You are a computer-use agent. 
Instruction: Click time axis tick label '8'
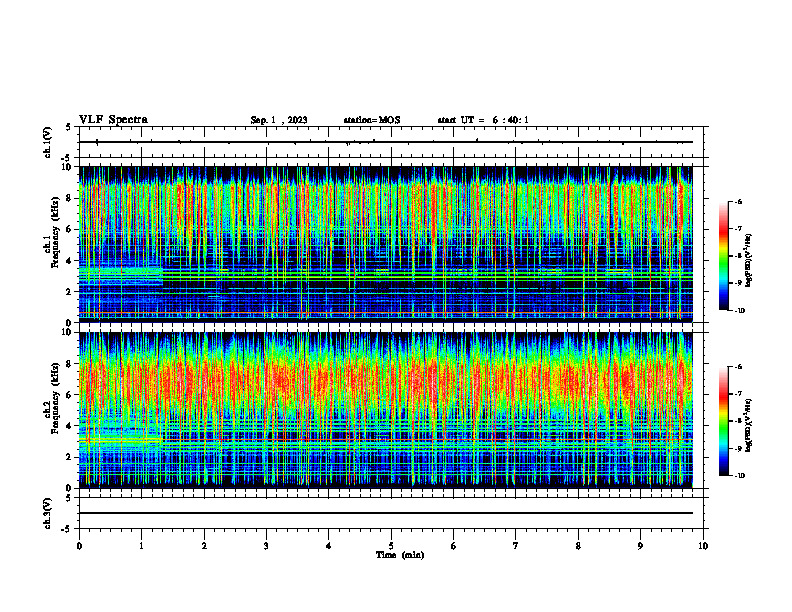[578, 546]
